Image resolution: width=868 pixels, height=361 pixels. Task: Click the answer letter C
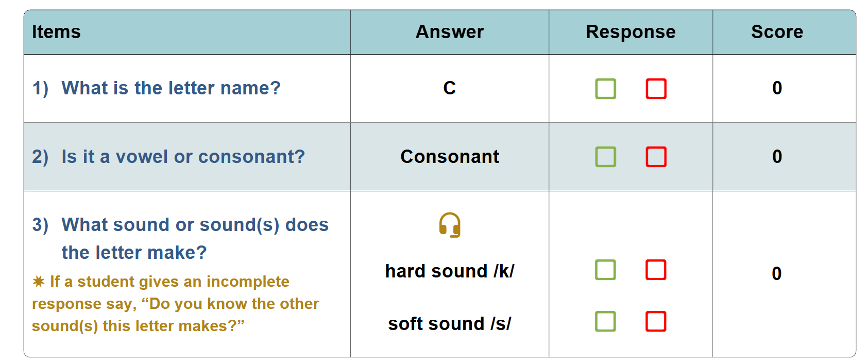click(x=449, y=88)
